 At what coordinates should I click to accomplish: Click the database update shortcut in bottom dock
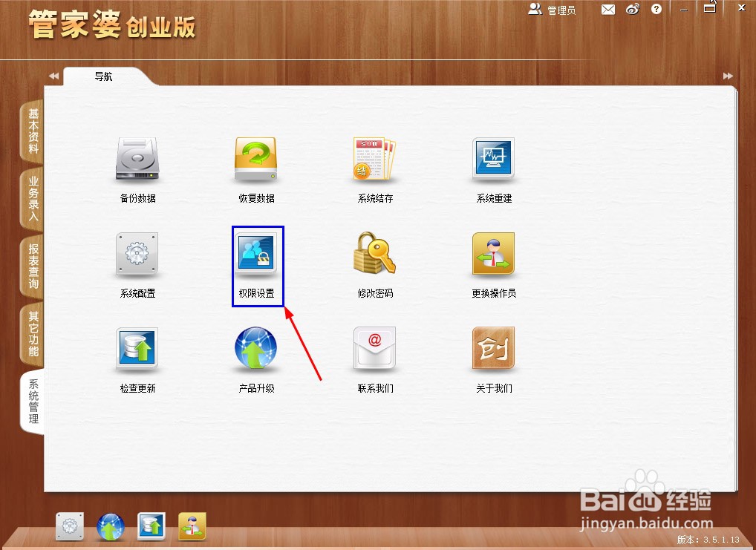click(x=151, y=526)
